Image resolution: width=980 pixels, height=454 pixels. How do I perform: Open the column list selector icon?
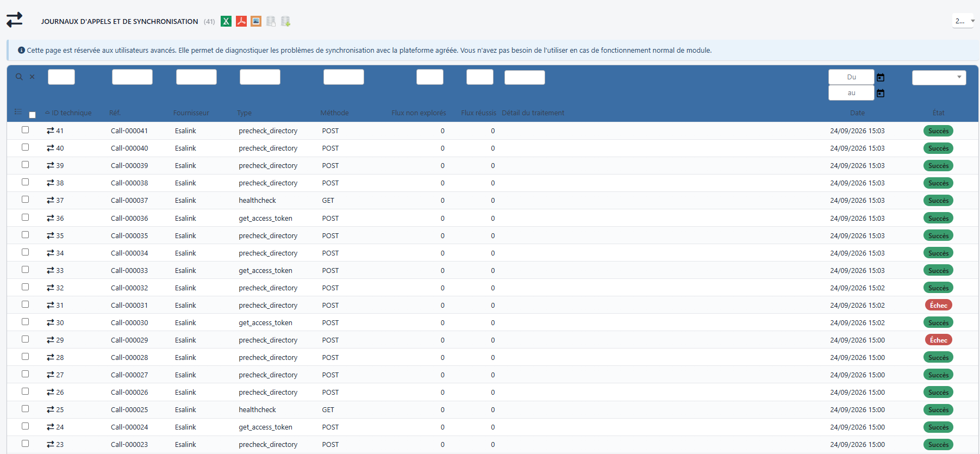coord(18,111)
